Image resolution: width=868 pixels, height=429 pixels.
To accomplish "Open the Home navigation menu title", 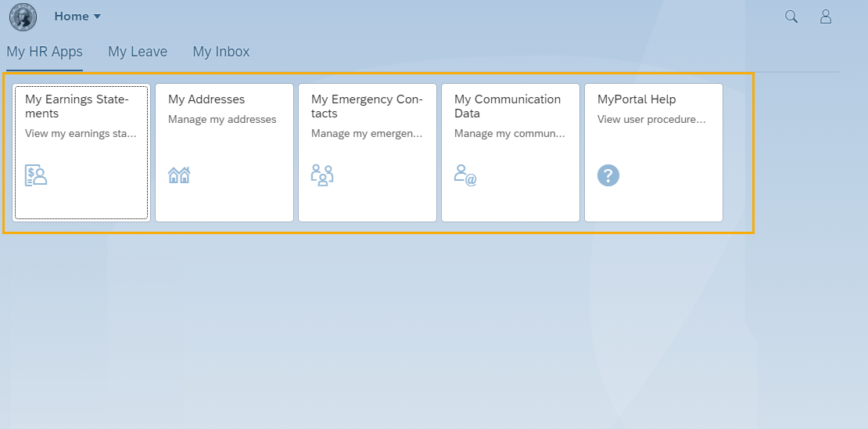I will click(71, 16).
